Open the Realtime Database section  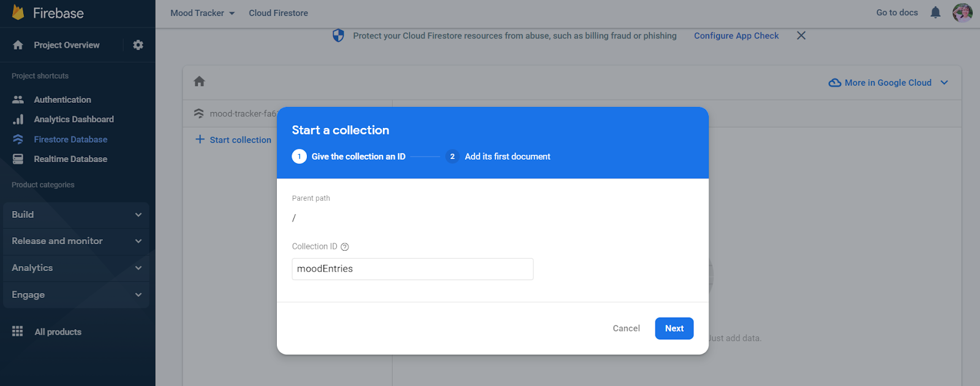(70, 158)
